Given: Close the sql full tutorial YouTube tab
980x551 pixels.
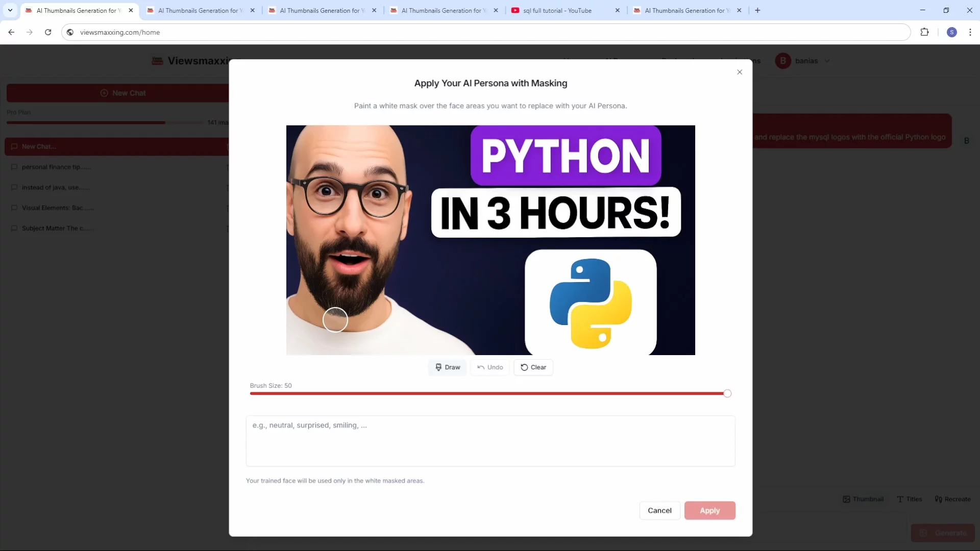Looking at the screenshot, I should tap(617, 10).
